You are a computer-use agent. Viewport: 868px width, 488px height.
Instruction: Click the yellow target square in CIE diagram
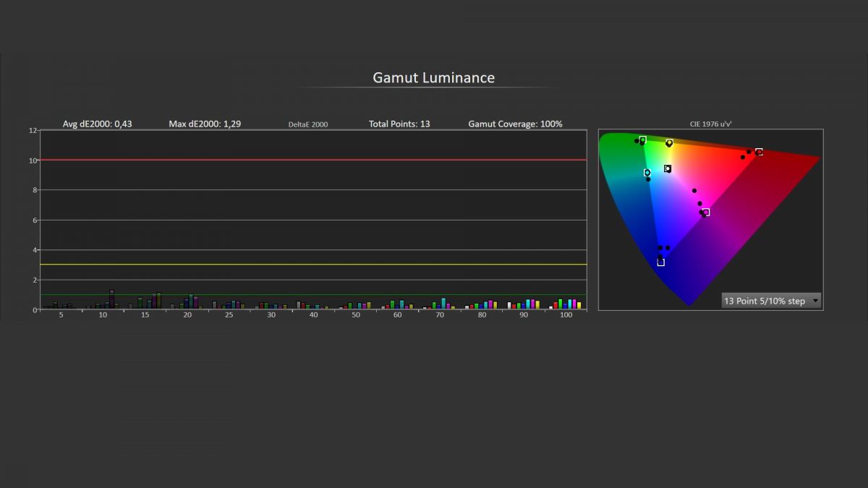(669, 143)
